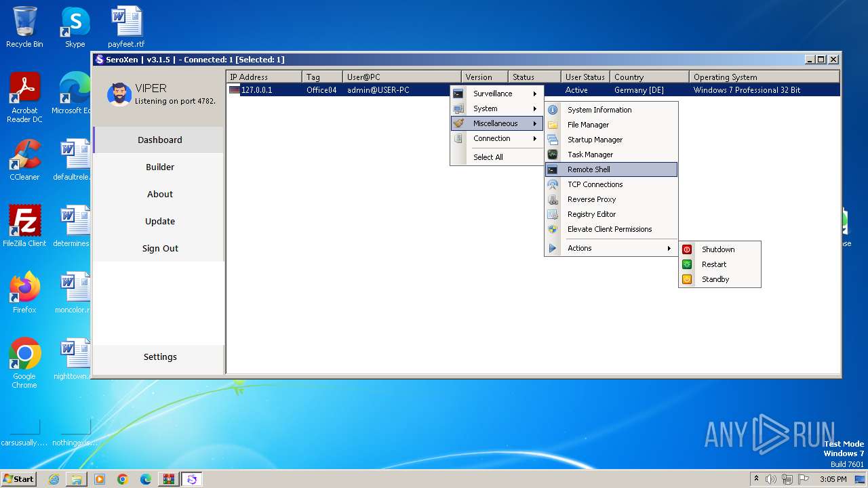Viewport: 868px width, 488px height.
Task: Open the Firefox desktop shortcut
Action: (x=24, y=293)
